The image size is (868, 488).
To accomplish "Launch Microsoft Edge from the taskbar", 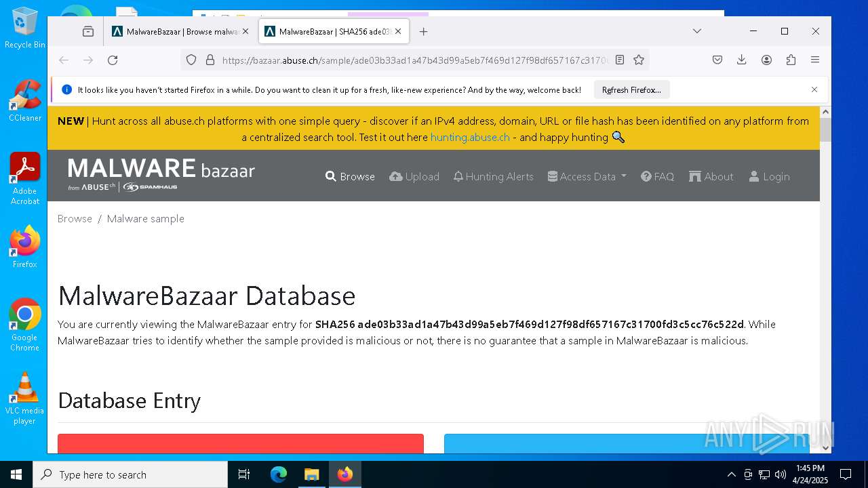I will point(279,474).
